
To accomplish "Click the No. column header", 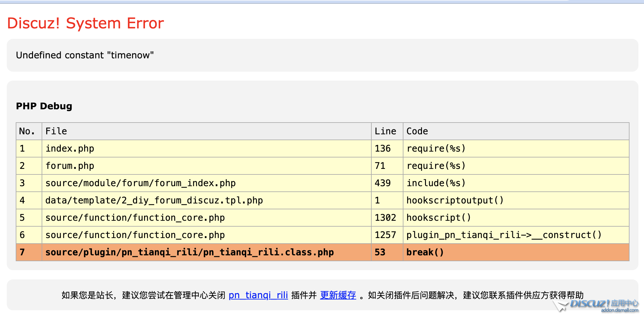I will pyautogui.click(x=27, y=131).
